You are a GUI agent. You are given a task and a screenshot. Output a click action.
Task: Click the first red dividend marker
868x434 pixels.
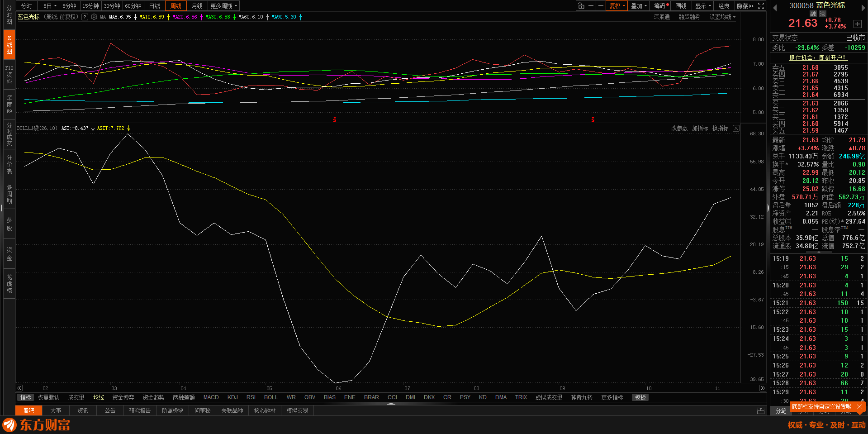pyautogui.click(x=335, y=119)
